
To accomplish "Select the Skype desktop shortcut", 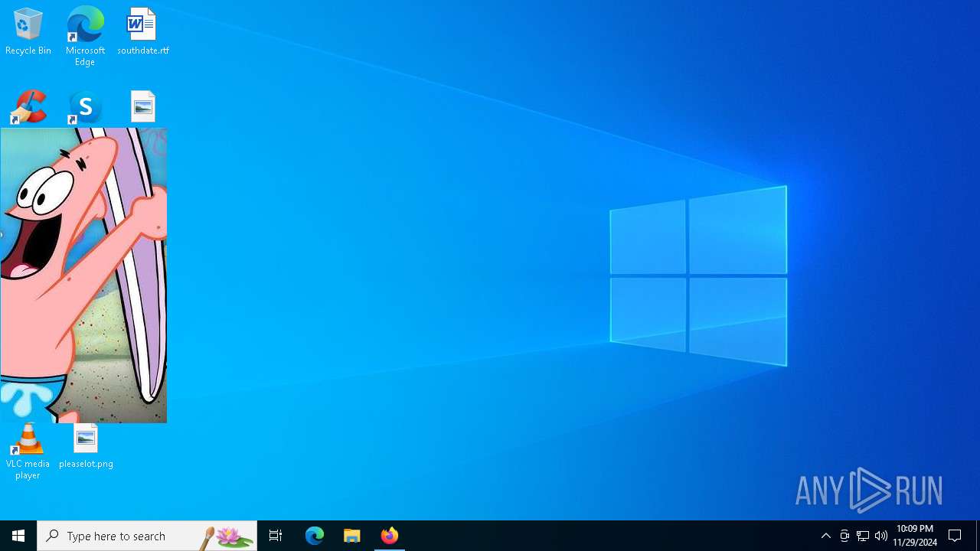I will pos(85,108).
